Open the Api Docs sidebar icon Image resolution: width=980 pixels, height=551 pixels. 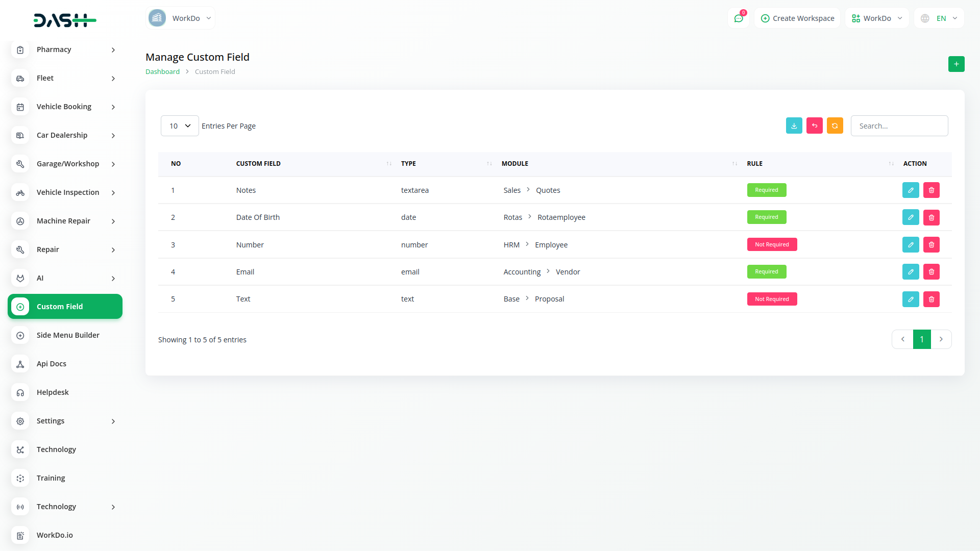(x=20, y=364)
